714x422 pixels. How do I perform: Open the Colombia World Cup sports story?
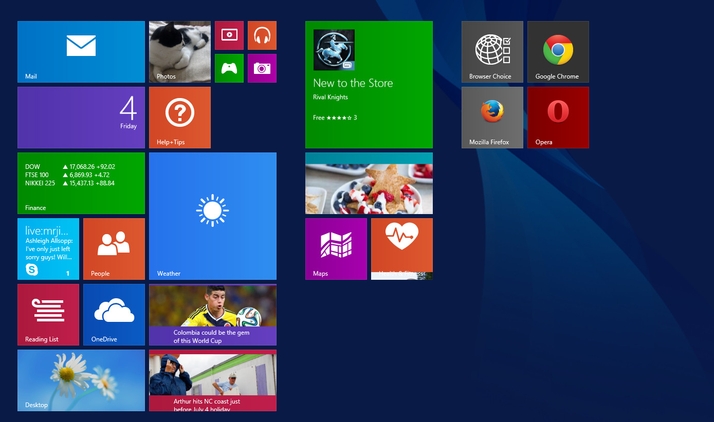pos(213,315)
